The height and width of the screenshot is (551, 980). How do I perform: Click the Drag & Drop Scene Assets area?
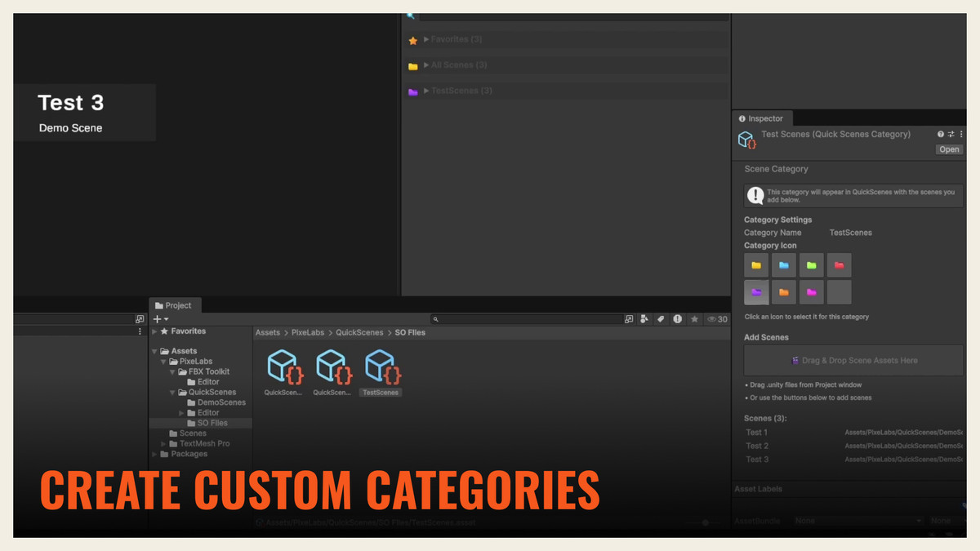pos(853,360)
